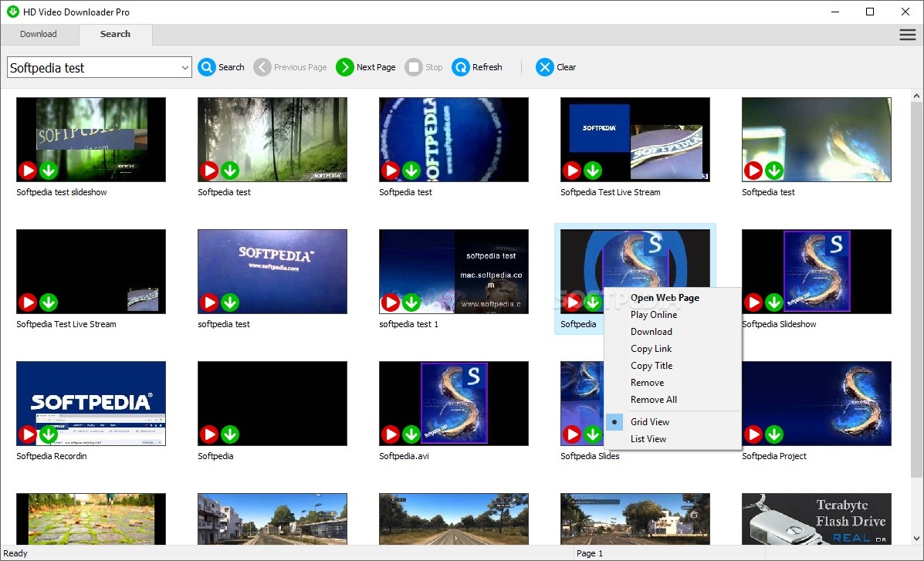Click the 'Page 1' status bar text
Image resolution: width=924 pixels, height=561 pixels.
point(589,553)
